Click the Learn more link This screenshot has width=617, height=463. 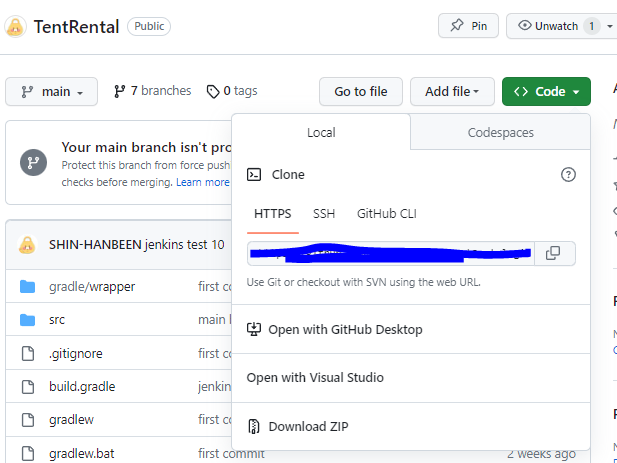tap(203, 182)
